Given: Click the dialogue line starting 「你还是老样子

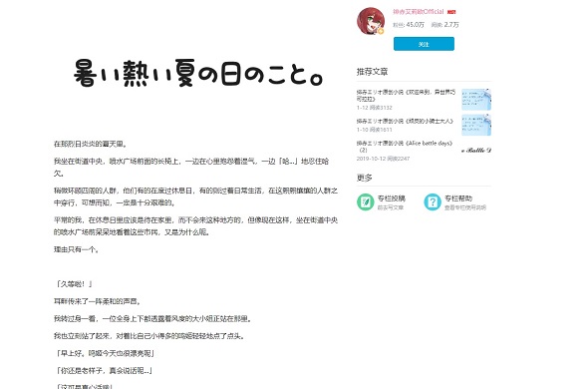Looking at the screenshot, I should (104, 371).
